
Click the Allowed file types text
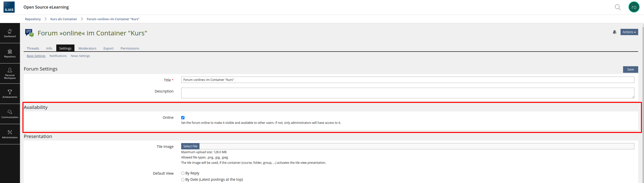[x=204, y=157]
